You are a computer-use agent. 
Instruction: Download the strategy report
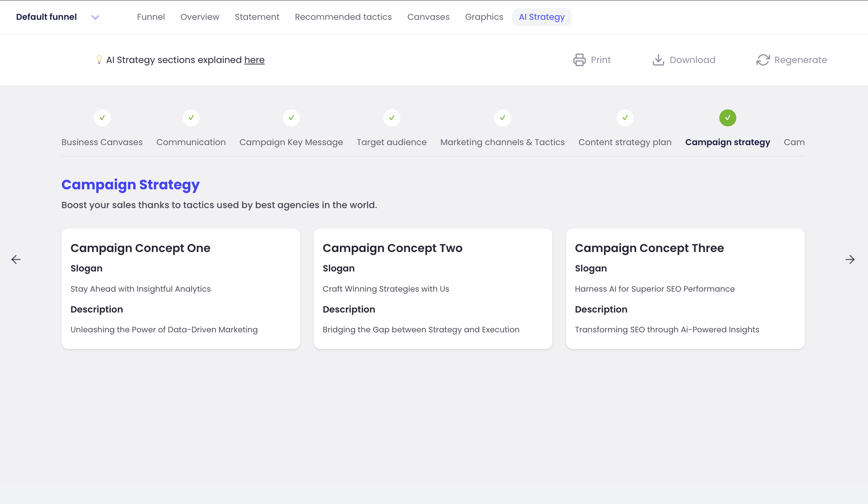683,59
